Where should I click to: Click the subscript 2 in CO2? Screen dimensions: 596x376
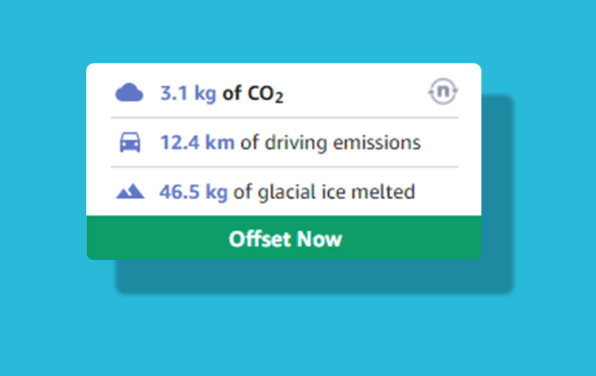coord(279,97)
